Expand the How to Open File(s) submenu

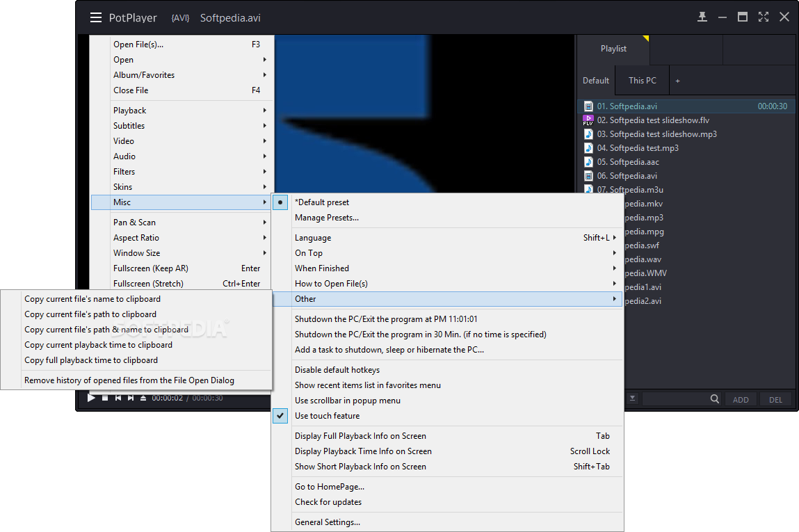(448, 284)
